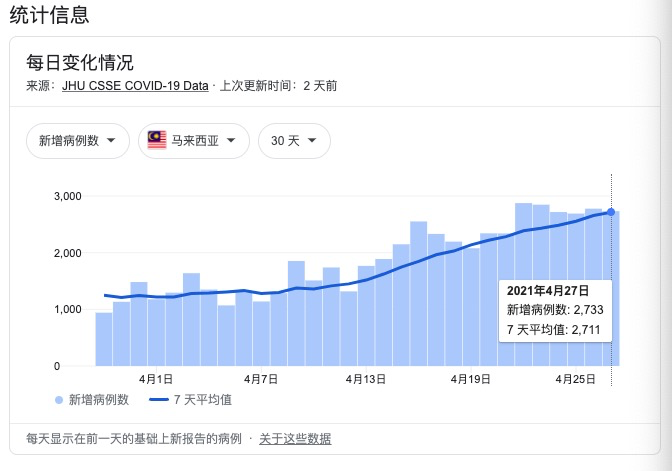Screen dimensions: 672x471
Task: Click the bar above the 4月1日 label
Action: 156,332
